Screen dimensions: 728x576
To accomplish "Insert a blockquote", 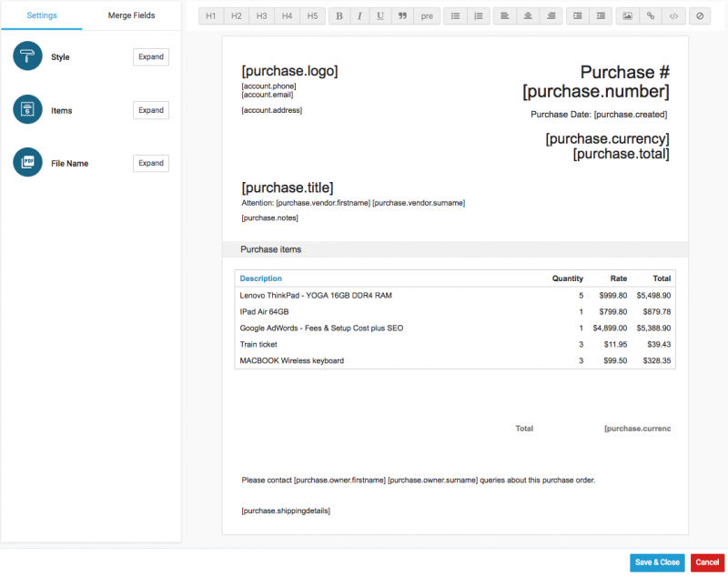I will pyautogui.click(x=401, y=16).
